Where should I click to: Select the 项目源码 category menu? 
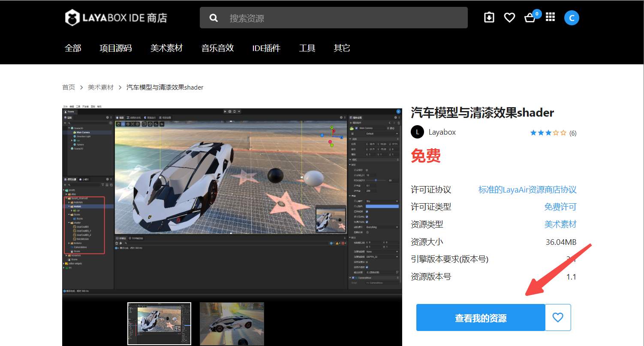116,48
